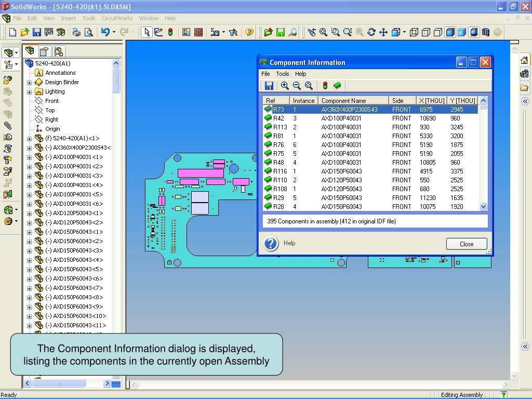The image size is (532, 399).
Task: Open the Undo history dropdown arrow
Action: (x=114, y=32)
